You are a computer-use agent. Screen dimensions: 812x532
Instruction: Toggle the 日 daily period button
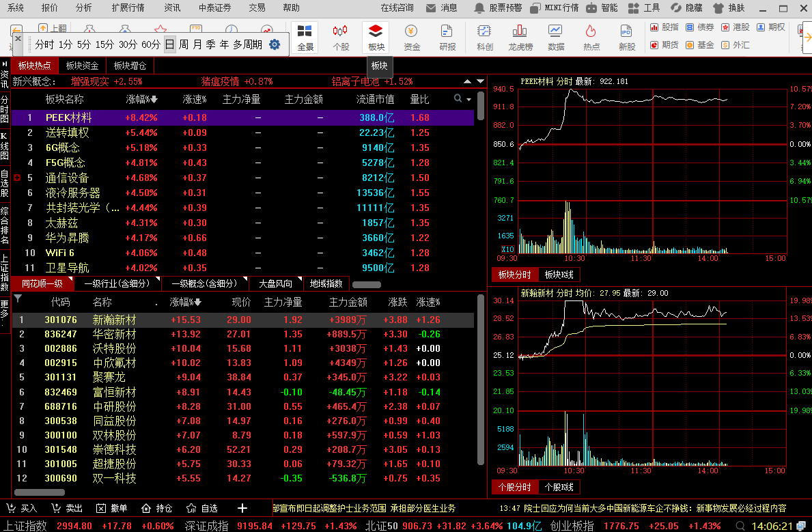(170, 44)
